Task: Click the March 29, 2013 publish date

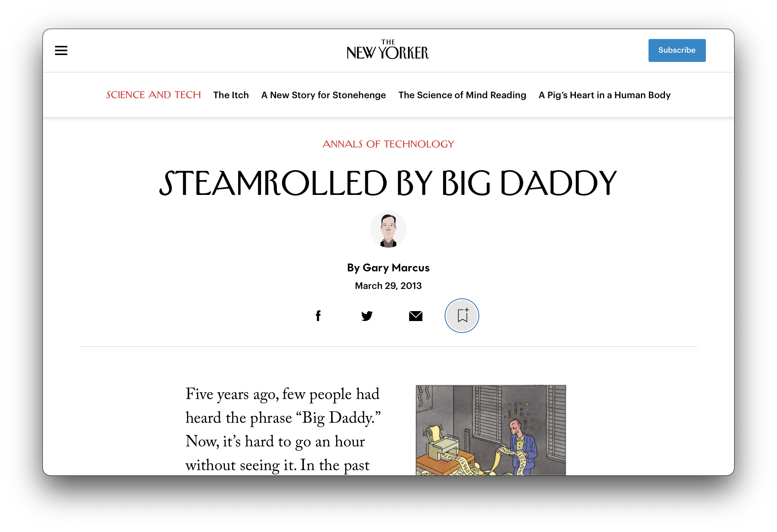Action: click(388, 285)
